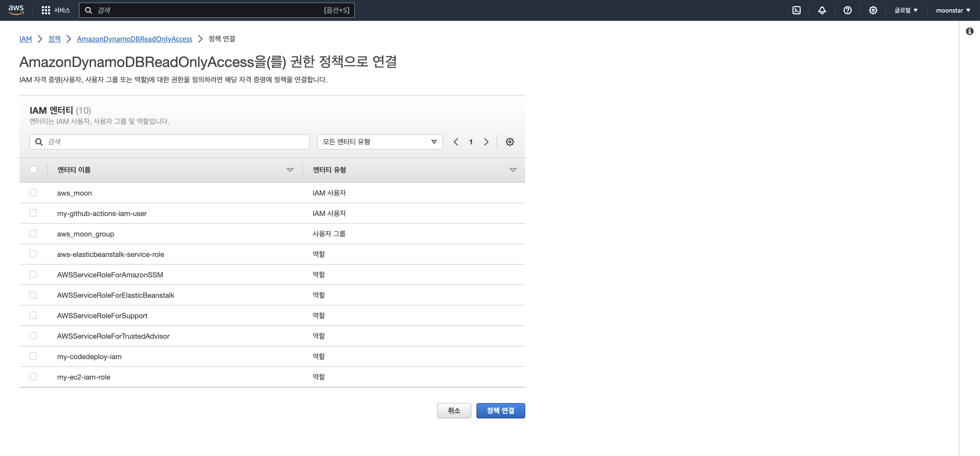The height and width of the screenshot is (456, 980).
Task: Go to the next page arrow
Action: (486, 142)
